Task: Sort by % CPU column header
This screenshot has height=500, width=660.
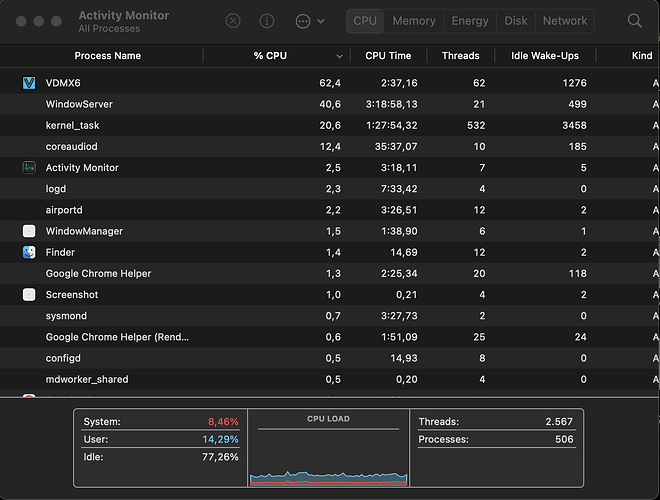Action: pos(270,56)
